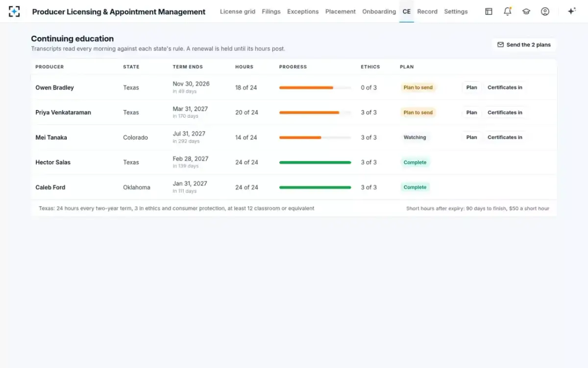Click the Oklahoma state cell
This screenshot has height=368, width=588.
pyautogui.click(x=137, y=187)
